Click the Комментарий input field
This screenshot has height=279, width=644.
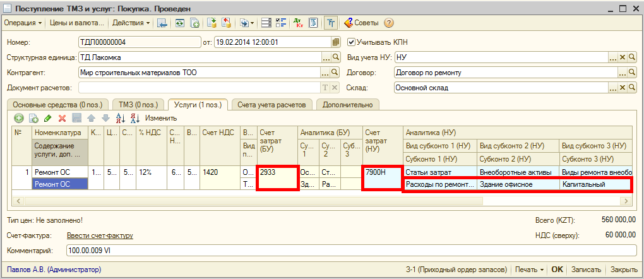pos(347,251)
